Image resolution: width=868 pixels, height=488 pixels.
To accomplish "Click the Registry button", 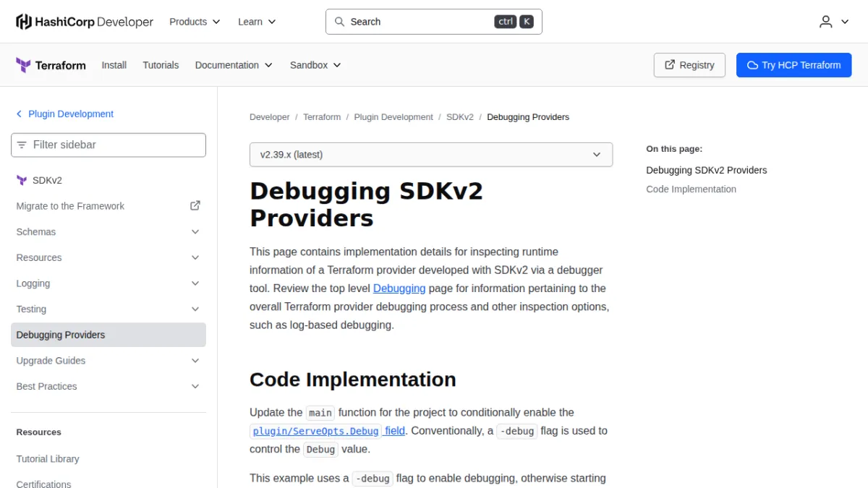I will [x=689, y=65].
